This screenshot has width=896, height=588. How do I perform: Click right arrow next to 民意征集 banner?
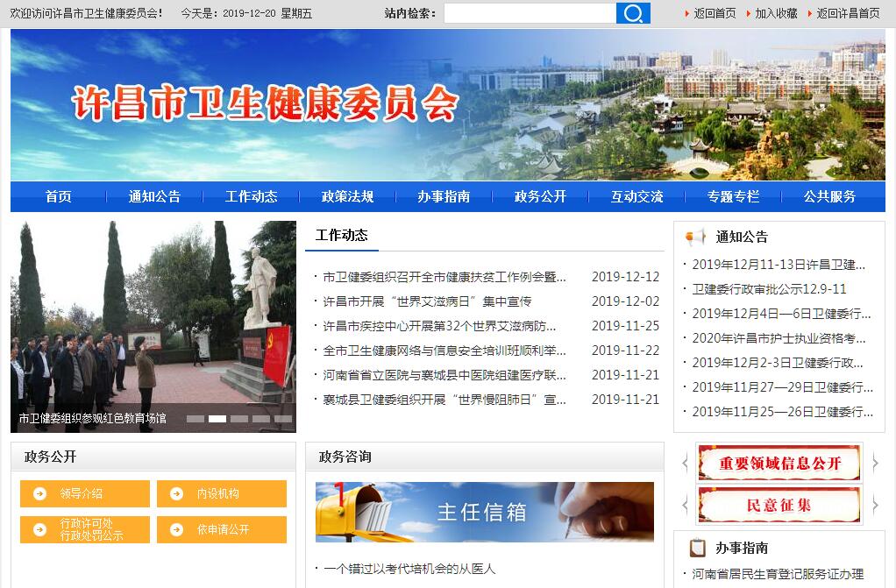pos(874,505)
